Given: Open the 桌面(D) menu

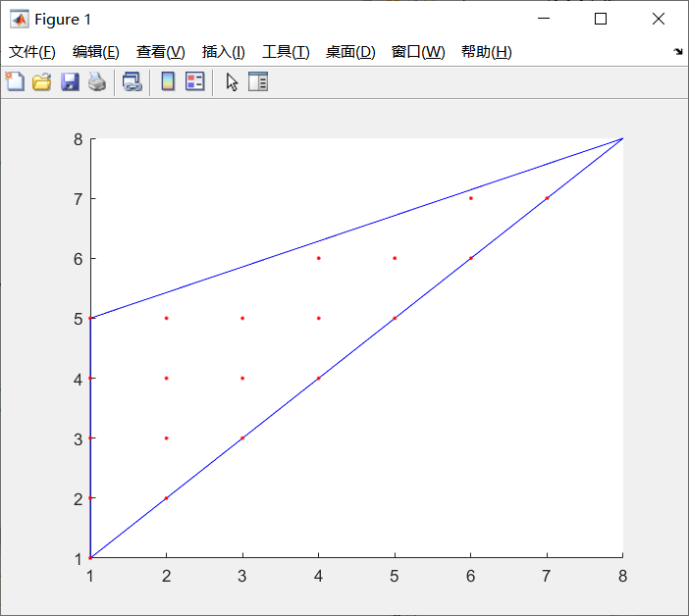Looking at the screenshot, I should (350, 52).
